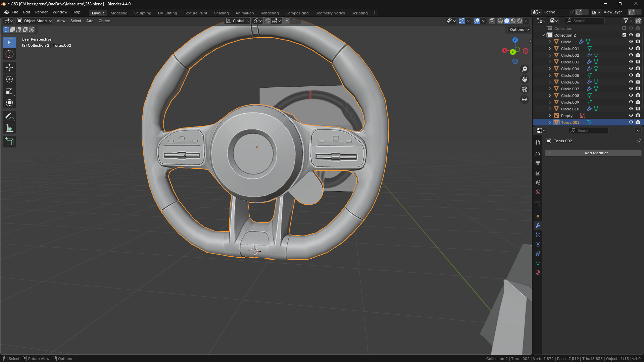Enable the top Collection checkbox
Image resolution: width=644 pixels, height=362 pixels.
(x=624, y=29)
